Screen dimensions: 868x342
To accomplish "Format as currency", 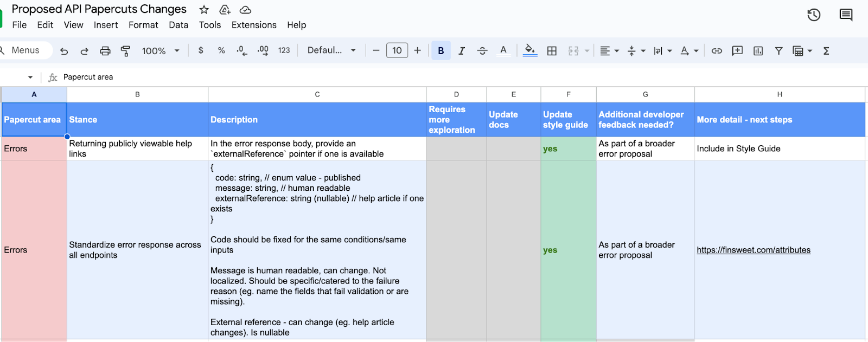I will 201,50.
